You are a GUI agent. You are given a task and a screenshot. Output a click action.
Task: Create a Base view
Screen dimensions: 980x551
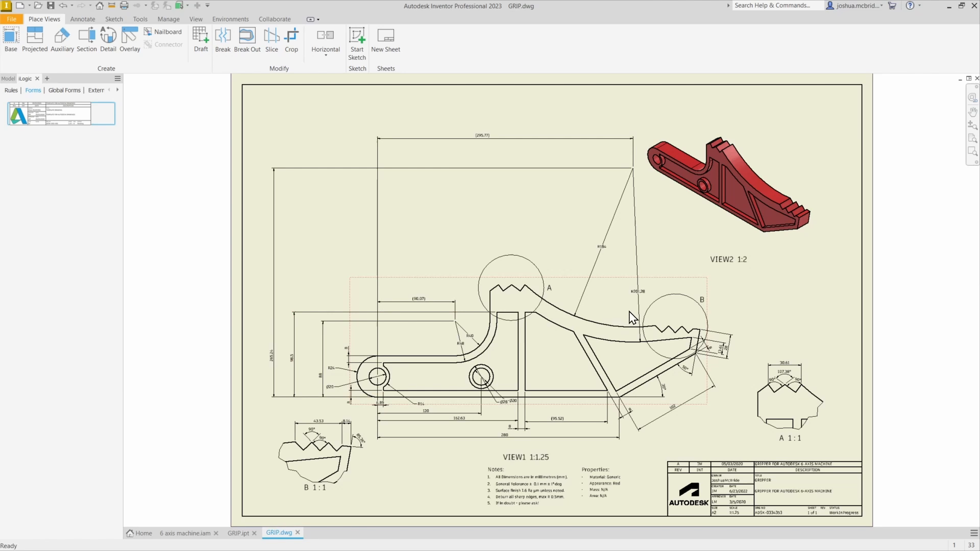tap(10, 38)
